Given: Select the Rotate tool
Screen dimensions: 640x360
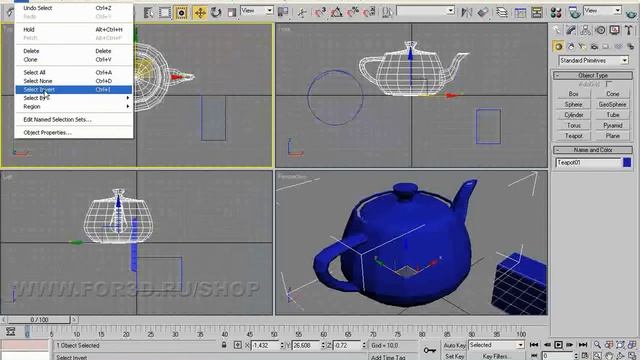Looking at the screenshot, I should click(216, 13).
